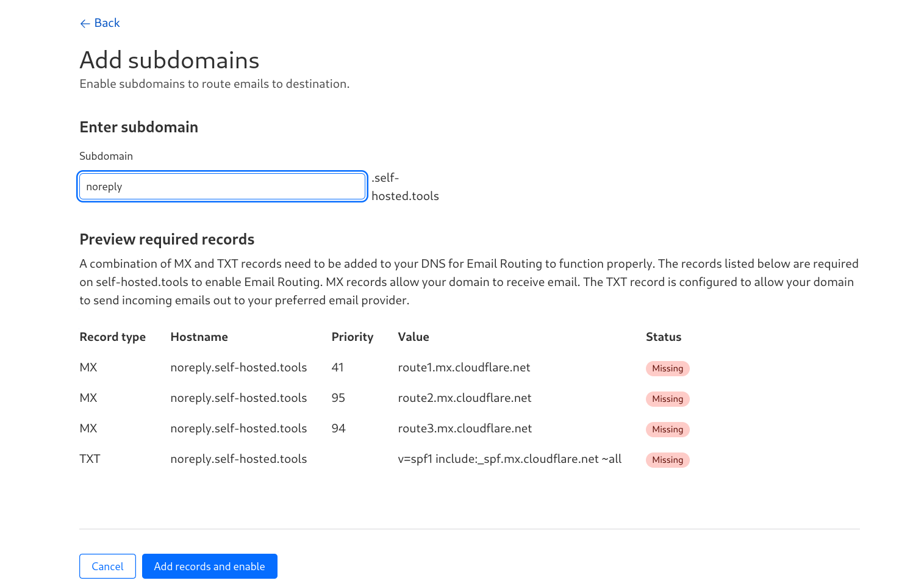Screen dimensions: 924x583
Task: Click the Status column header
Action: click(x=664, y=337)
